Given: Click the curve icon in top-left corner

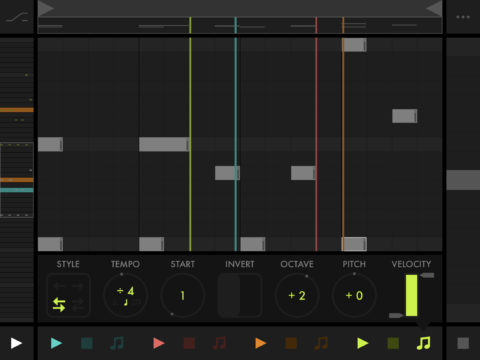Looking at the screenshot, I should (x=17, y=17).
